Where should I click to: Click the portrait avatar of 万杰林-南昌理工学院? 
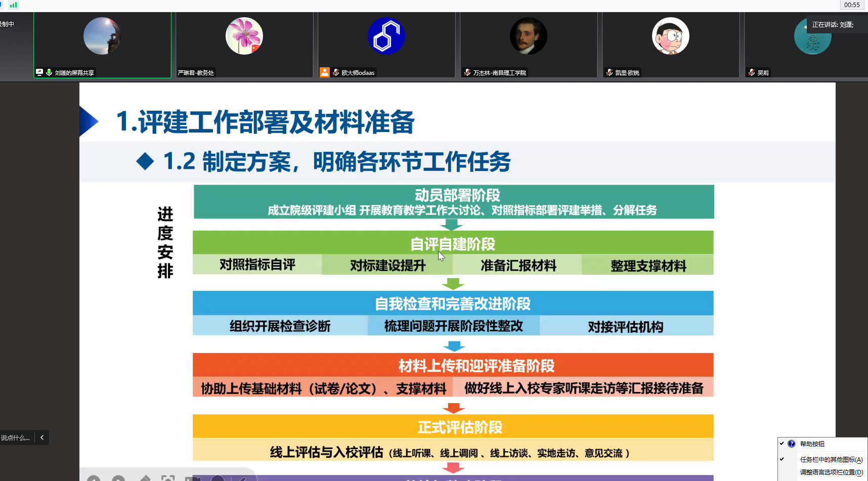[x=528, y=36]
